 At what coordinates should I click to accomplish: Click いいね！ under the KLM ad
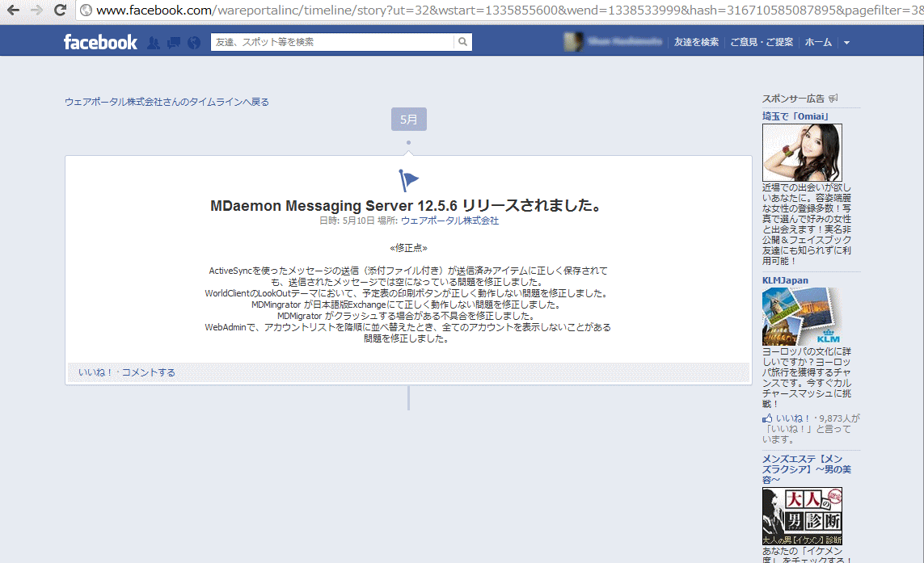coord(793,418)
